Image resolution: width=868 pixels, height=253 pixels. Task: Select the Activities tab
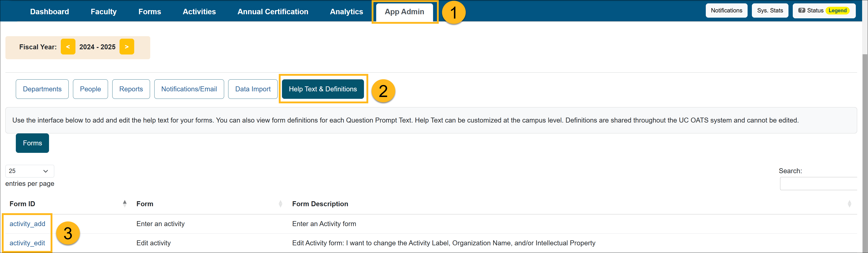coord(199,11)
